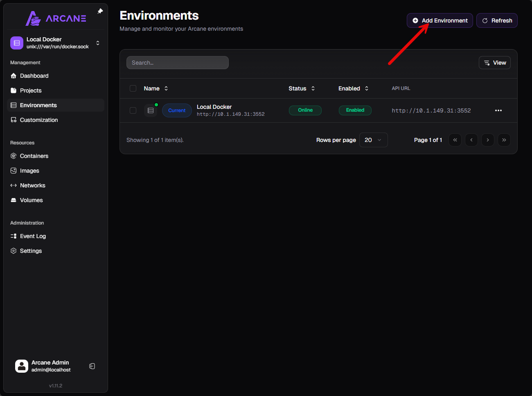Click the Local Docker environment purple icon
Screen dimensions: 532x396
click(17, 43)
